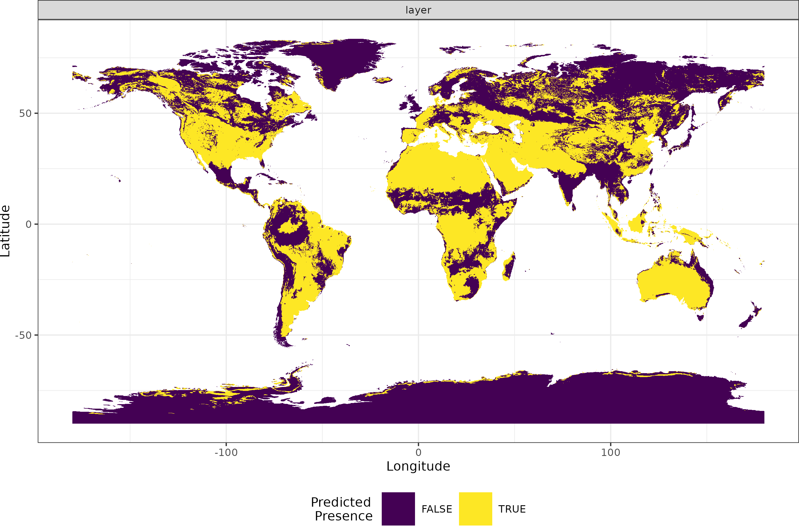Image resolution: width=799 pixels, height=532 pixels.
Task: Click the layer facet strip header
Action: pos(418,10)
